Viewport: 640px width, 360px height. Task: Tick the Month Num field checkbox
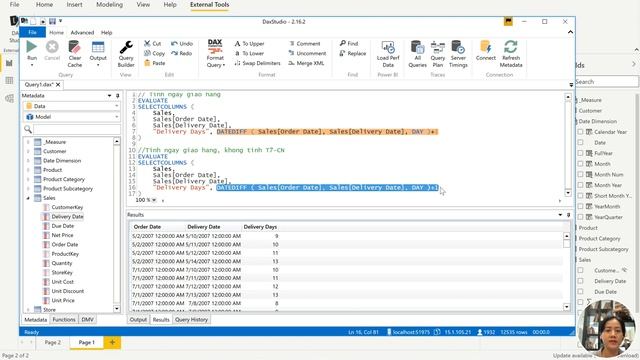point(580,174)
